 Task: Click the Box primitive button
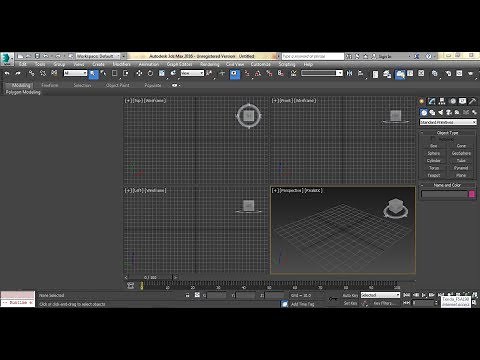pos(433,146)
